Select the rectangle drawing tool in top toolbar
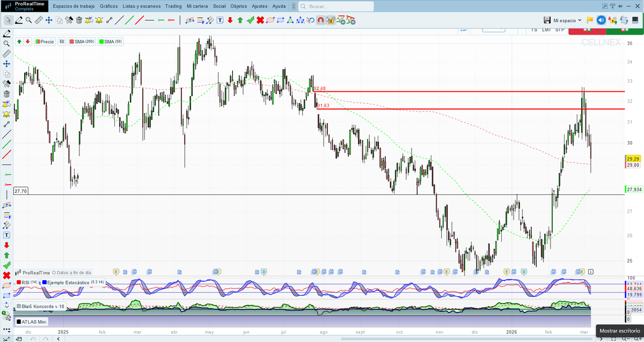The image size is (644, 342). pos(280,20)
